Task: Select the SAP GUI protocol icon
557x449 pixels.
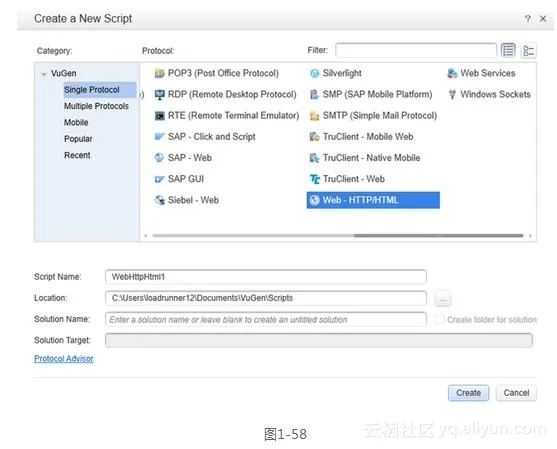Action: click(x=159, y=179)
